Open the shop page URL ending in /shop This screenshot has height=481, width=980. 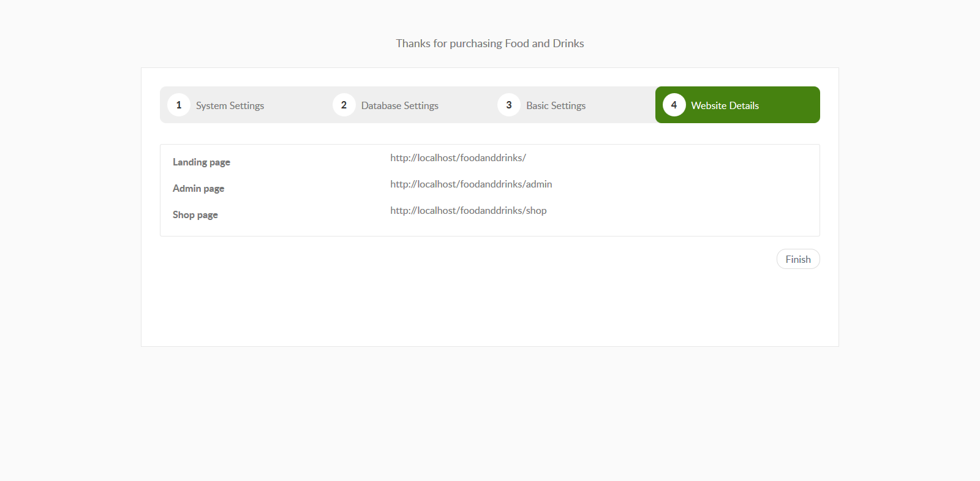tap(469, 211)
